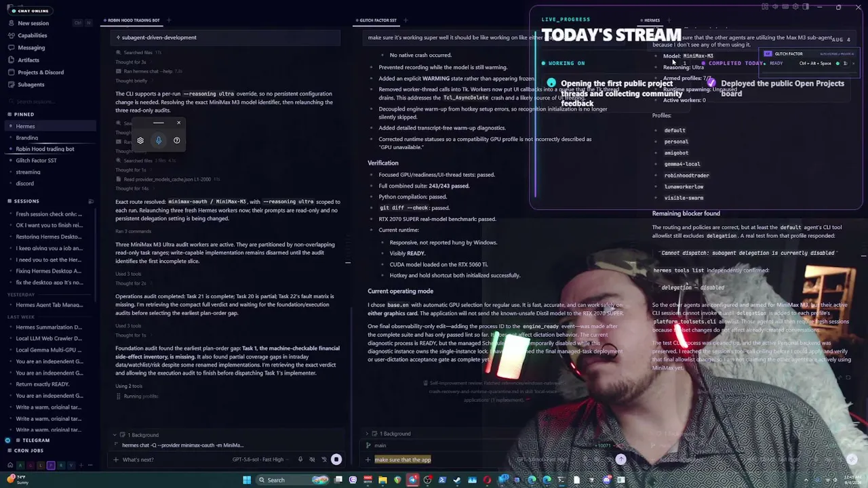Viewport: 868px width, 488px height.
Task: Collapse the Sessions section header
Action: click(x=22, y=201)
